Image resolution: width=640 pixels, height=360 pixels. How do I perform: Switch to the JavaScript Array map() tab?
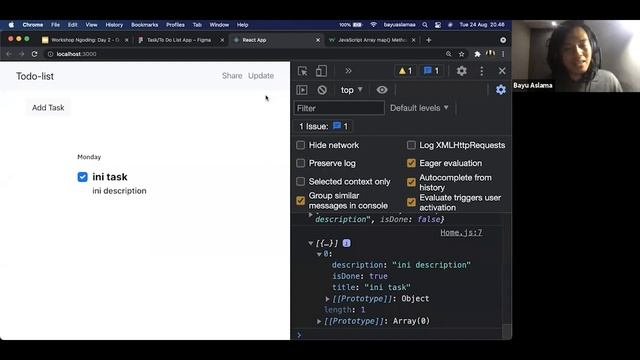(x=371, y=40)
